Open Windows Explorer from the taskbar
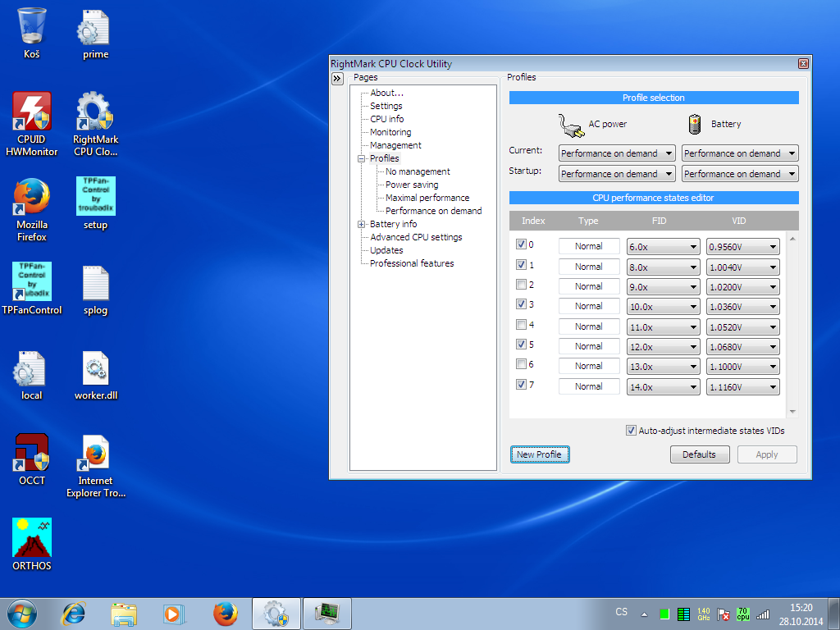840x630 pixels. click(x=124, y=613)
